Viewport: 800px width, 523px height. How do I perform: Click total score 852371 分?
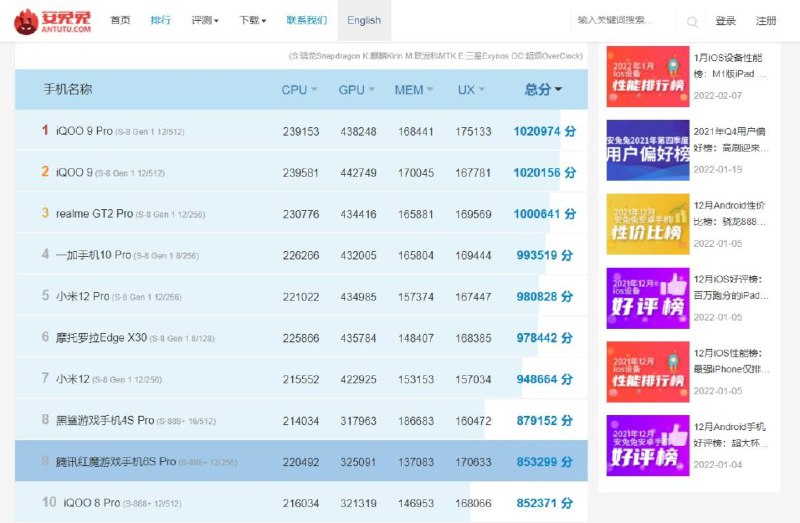(544, 503)
